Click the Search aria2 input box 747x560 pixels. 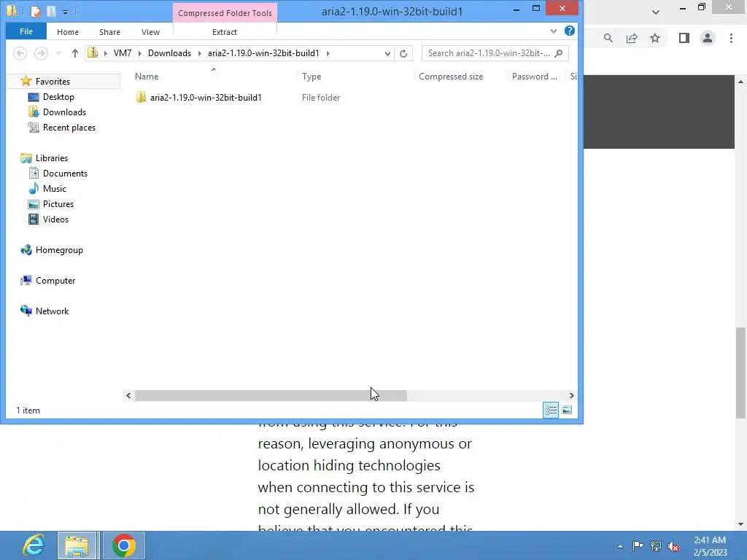pos(489,52)
